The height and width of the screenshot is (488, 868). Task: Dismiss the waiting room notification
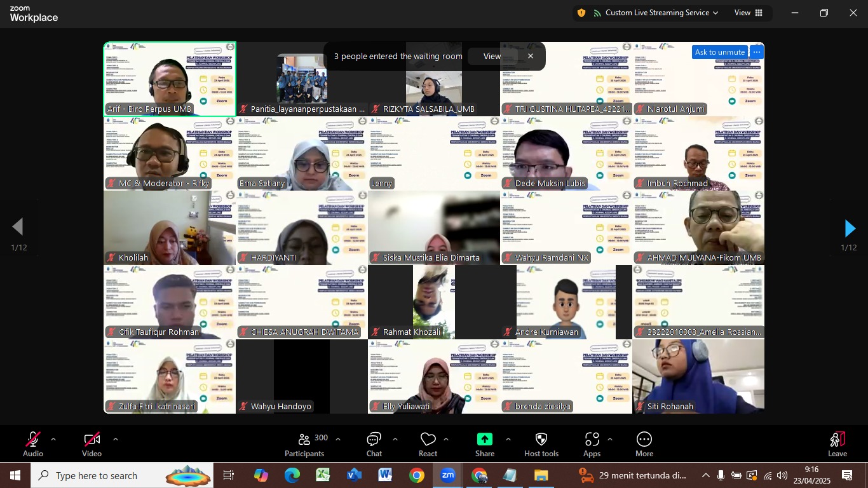click(x=531, y=56)
